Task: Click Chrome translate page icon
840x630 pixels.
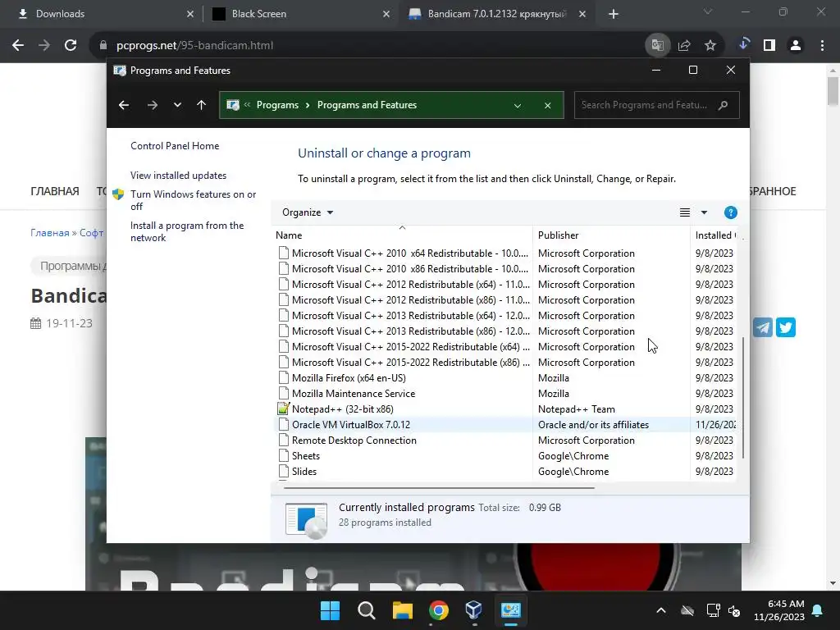Action: click(x=657, y=46)
